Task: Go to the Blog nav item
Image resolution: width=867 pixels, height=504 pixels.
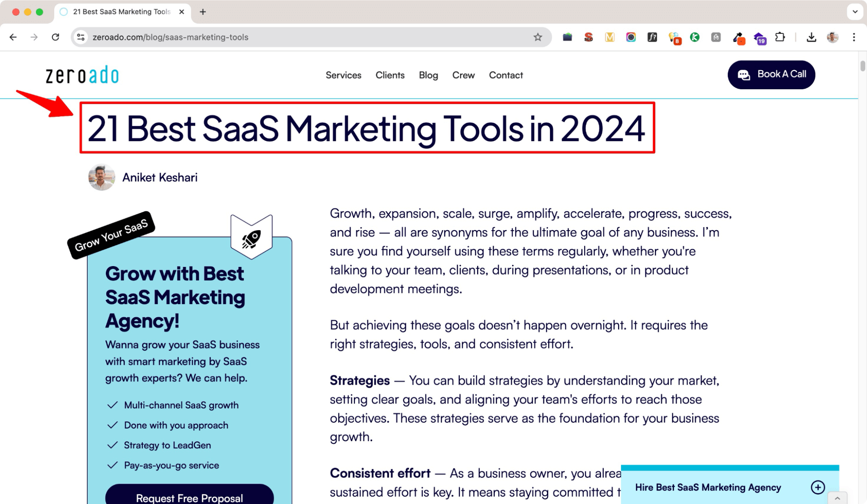Action: (x=429, y=75)
